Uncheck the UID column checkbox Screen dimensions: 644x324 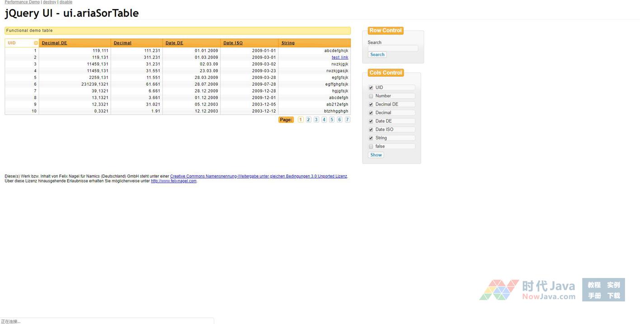pyautogui.click(x=371, y=88)
